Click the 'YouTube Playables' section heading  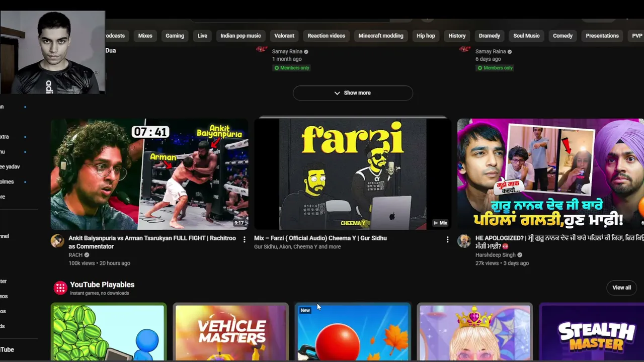pyautogui.click(x=102, y=285)
